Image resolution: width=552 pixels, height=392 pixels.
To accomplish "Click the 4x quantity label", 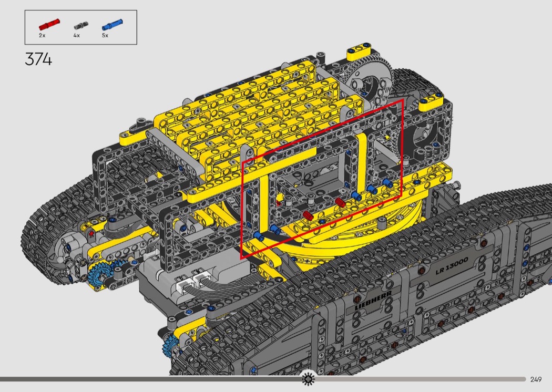I will [76, 36].
